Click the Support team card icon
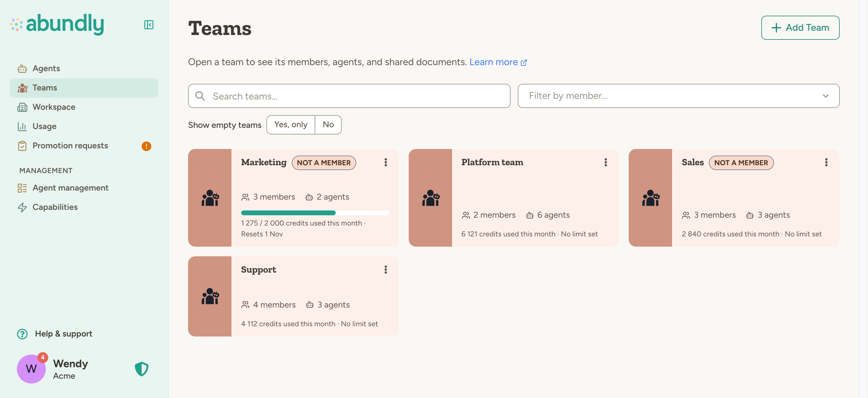This screenshot has width=868, height=398. pyautogui.click(x=210, y=296)
